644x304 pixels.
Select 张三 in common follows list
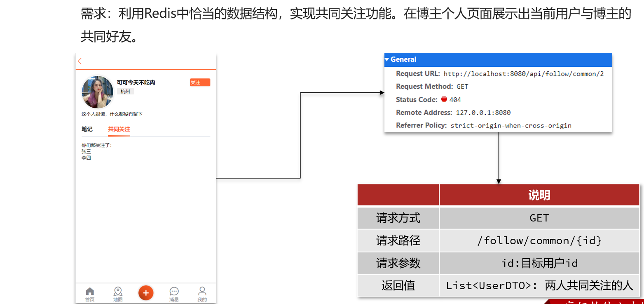click(86, 151)
